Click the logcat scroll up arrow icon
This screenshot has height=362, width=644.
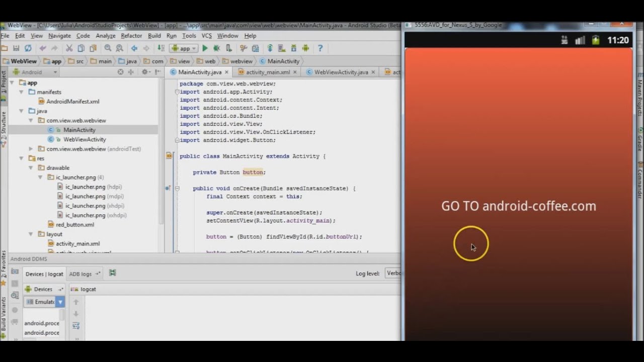pos(76,302)
